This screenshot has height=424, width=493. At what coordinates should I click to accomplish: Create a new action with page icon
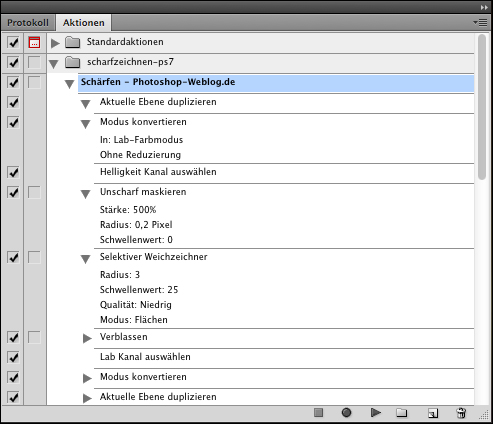[433, 413]
